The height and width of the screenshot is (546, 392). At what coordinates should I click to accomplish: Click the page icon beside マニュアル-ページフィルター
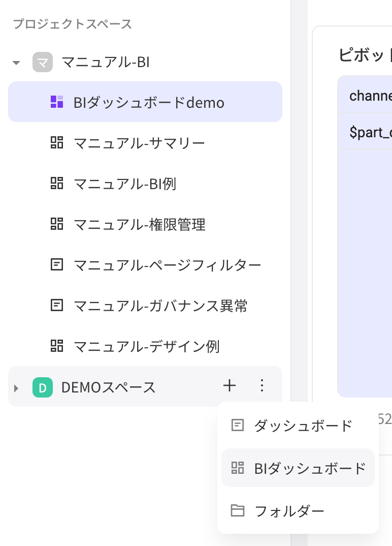(x=57, y=265)
